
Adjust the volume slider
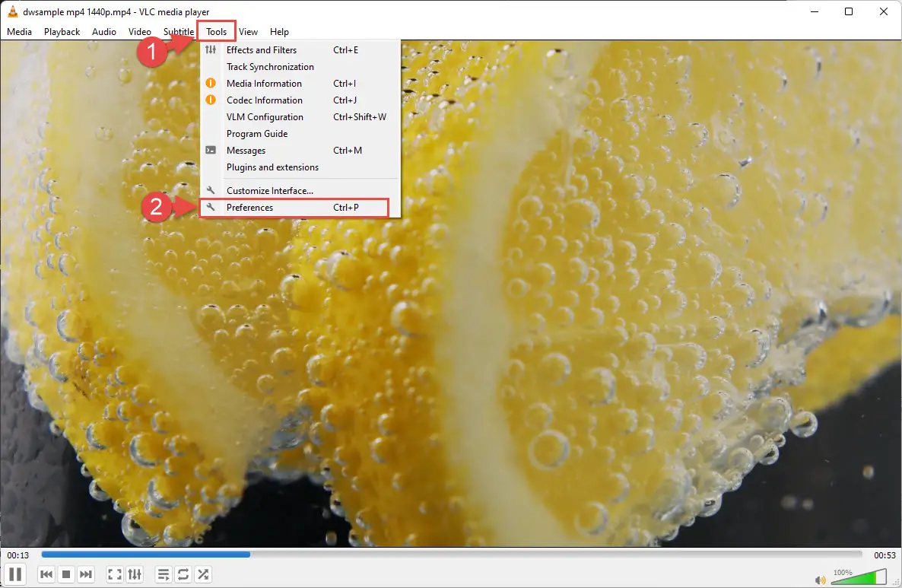(x=859, y=577)
